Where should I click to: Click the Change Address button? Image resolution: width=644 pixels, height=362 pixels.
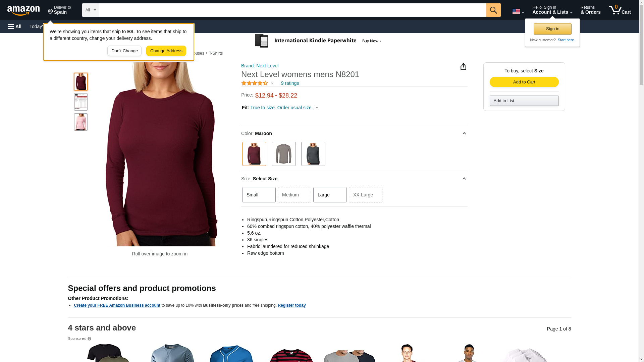(x=166, y=51)
